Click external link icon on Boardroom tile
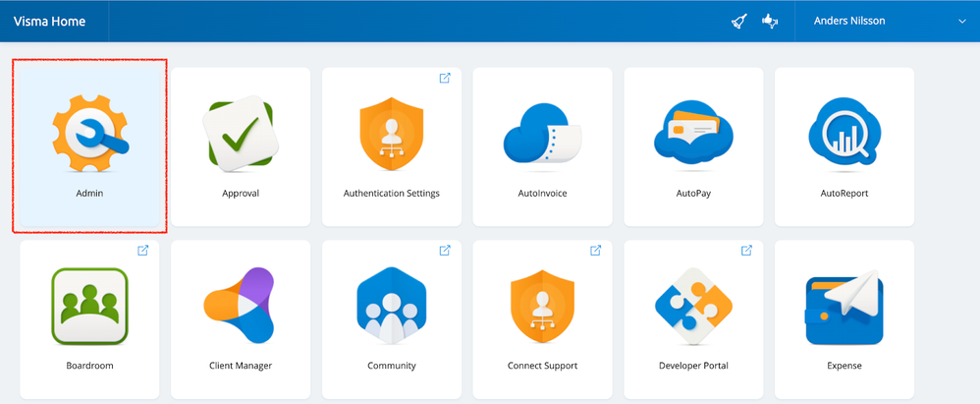 click(143, 250)
